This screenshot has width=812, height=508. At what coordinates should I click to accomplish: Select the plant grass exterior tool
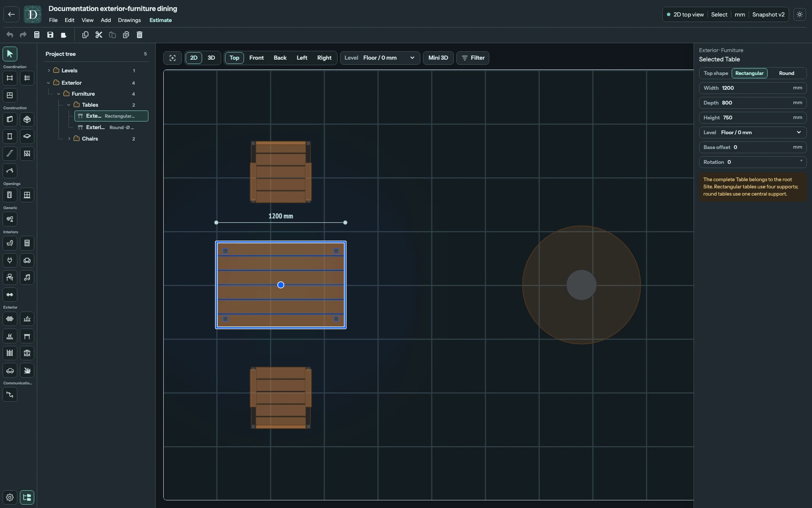27,370
